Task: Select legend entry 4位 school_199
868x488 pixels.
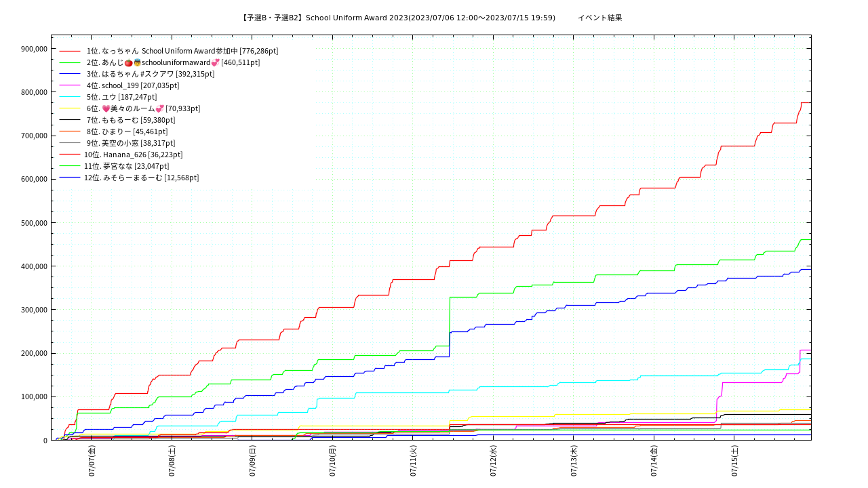Action: [133, 85]
